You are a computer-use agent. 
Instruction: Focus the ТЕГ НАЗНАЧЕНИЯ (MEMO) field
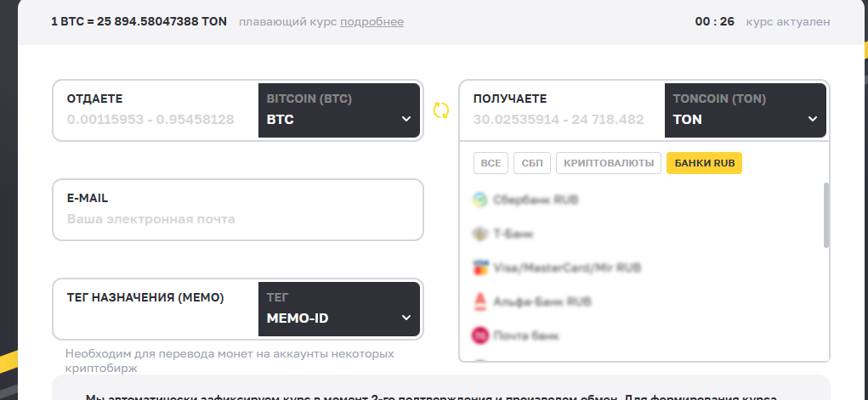[x=156, y=309]
